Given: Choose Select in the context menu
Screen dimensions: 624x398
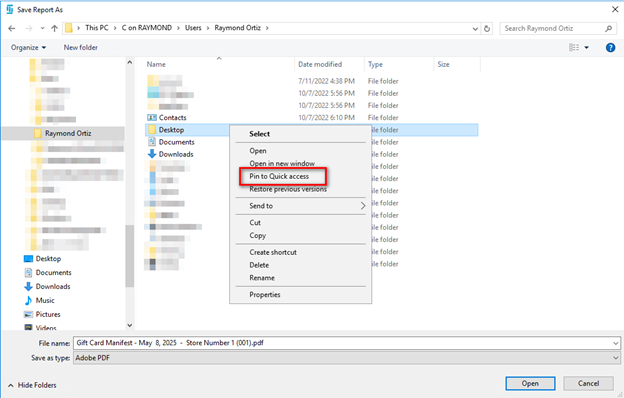Looking at the screenshot, I should point(259,134).
